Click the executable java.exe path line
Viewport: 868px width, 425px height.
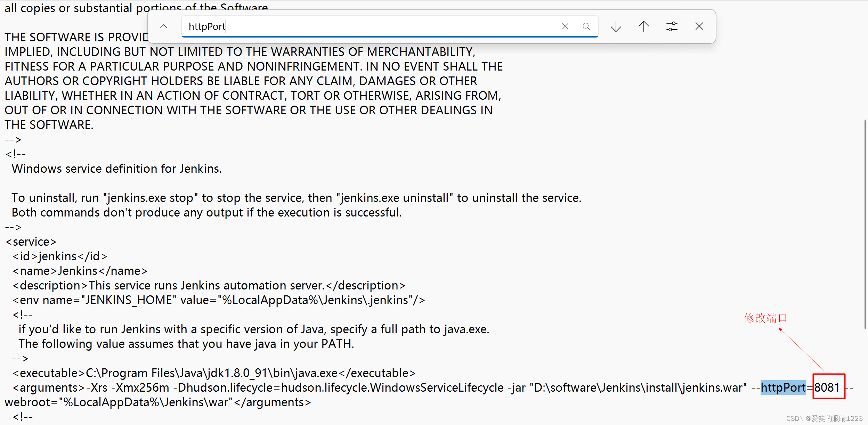pyautogui.click(x=214, y=373)
